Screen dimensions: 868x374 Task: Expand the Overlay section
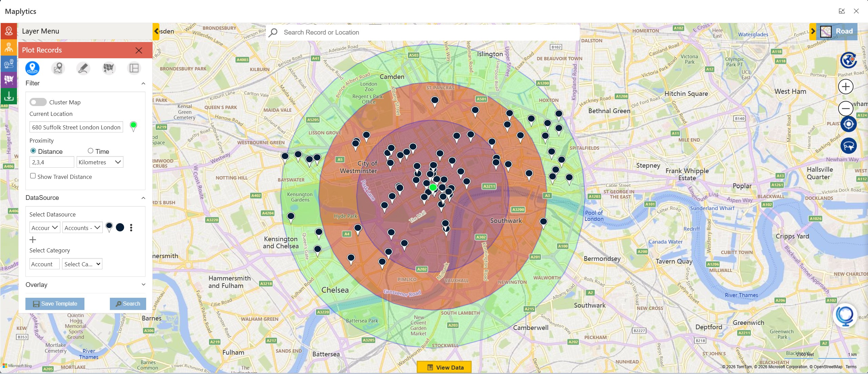[143, 285]
